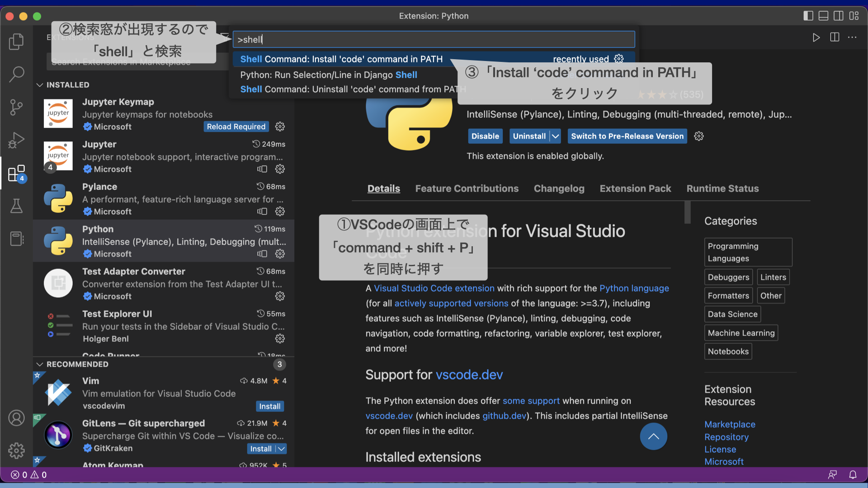
Task: Click the command palette input field
Action: (434, 39)
